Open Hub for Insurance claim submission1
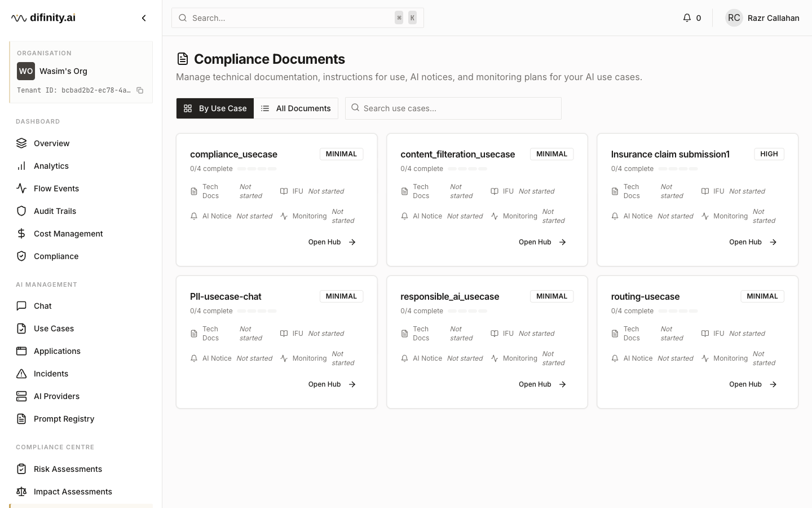This screenshot has width=812, height=508. [x=753, y=242]
